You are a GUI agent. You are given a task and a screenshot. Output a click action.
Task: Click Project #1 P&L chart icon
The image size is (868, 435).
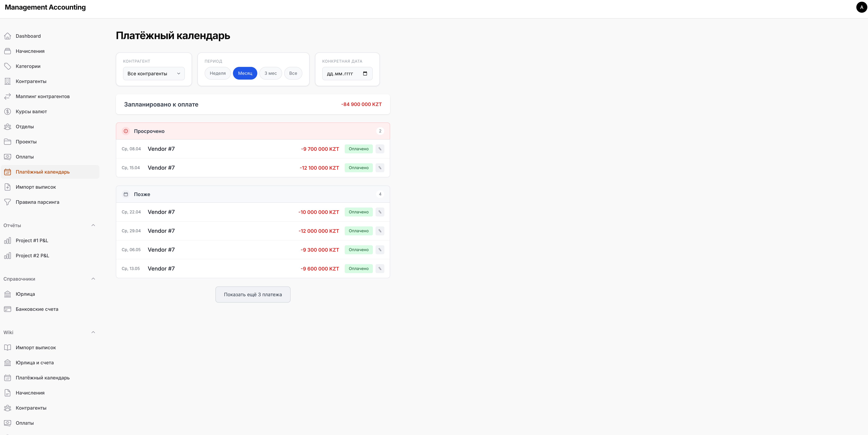7,241
